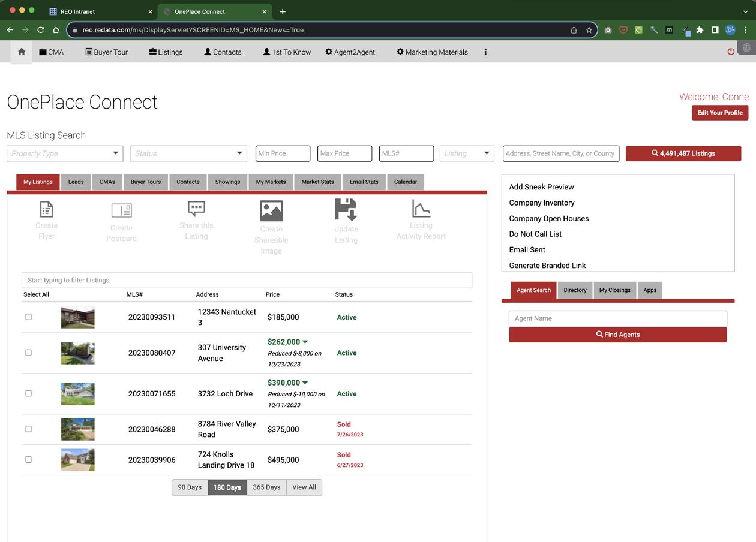Open the Generate Branded Link item

tap(548, 265)
